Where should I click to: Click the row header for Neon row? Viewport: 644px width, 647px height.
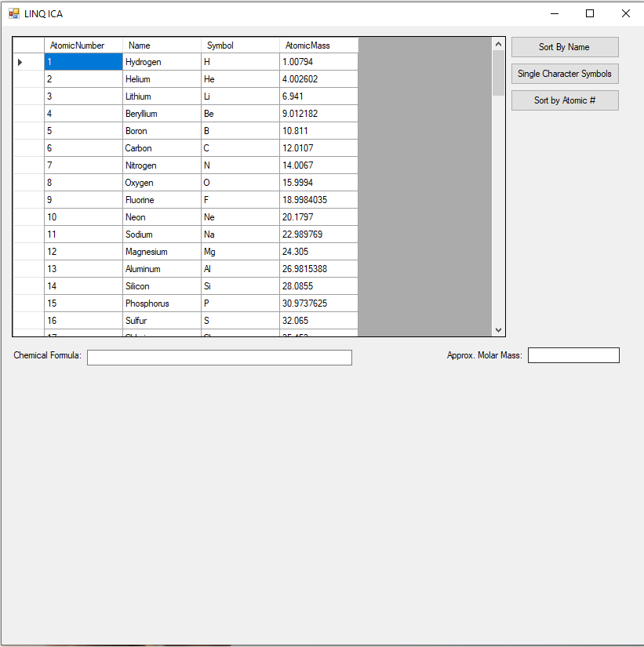click(28, 217)
